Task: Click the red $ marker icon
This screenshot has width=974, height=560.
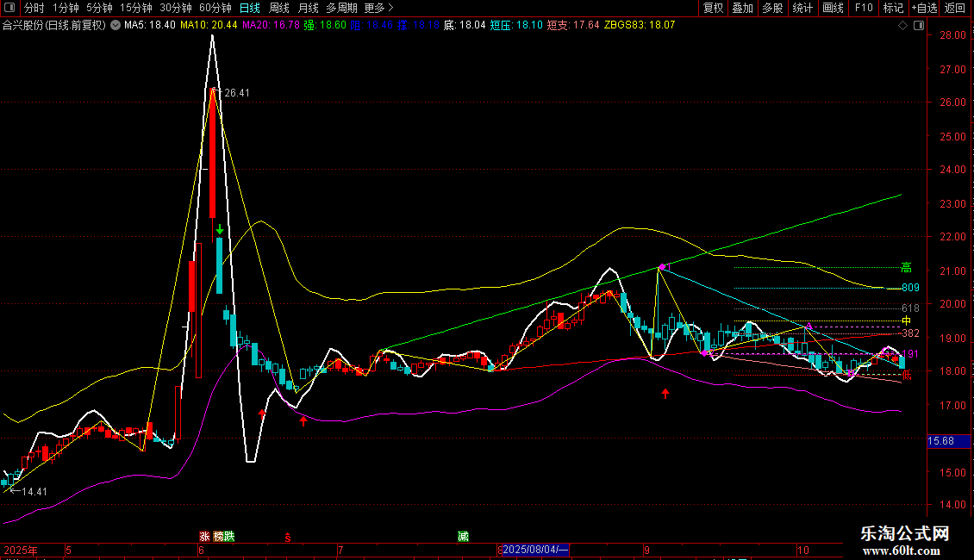Action: click(x=288, y=536)
